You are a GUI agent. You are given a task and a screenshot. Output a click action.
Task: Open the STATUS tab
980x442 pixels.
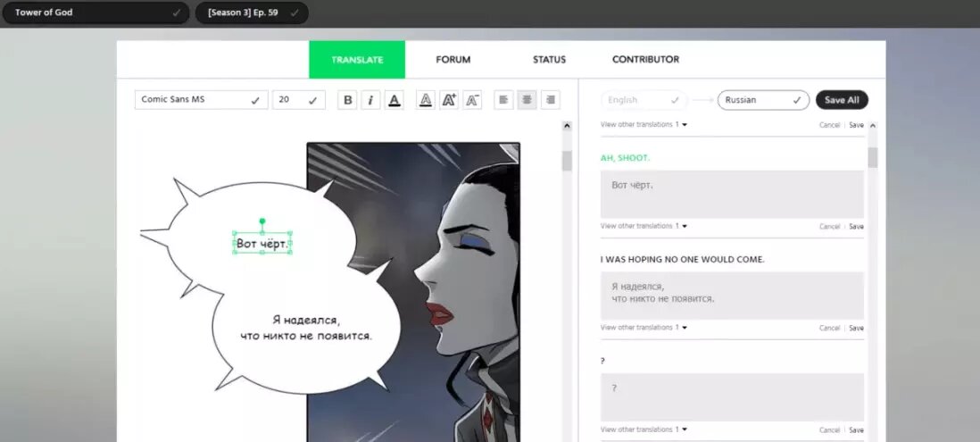click(x=549, y=60)
